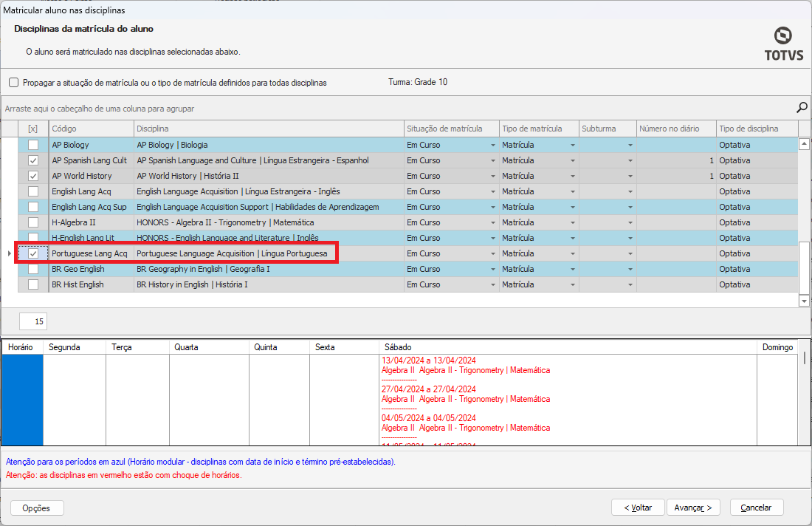
Task: Select the 'AP World History | História II' cell
Action: [x=269, y=176]
